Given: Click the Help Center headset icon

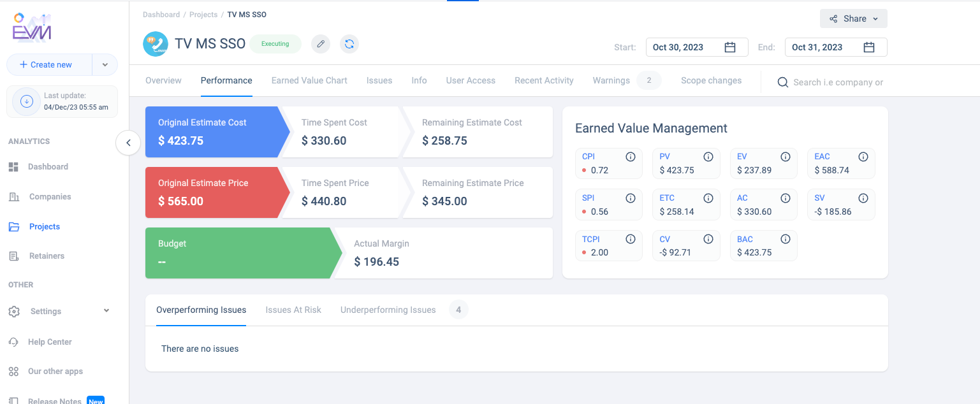Looking at the screenshot, I should (13, 342).
